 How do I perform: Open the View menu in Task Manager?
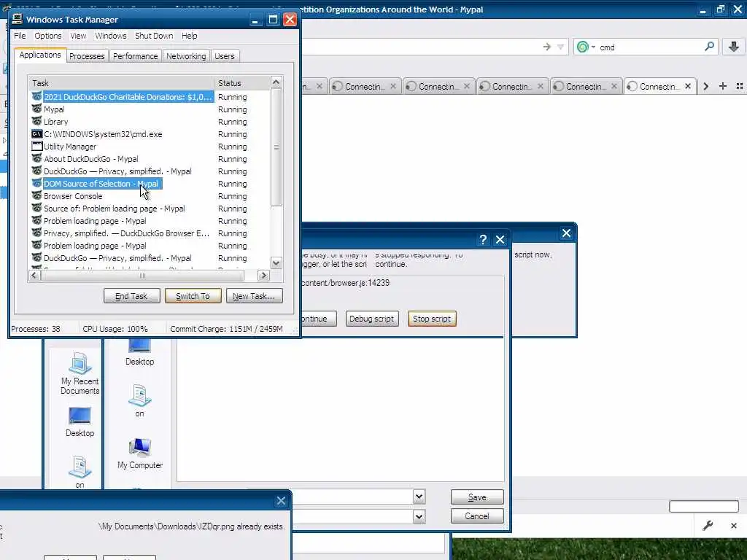(x=78, y=36)
